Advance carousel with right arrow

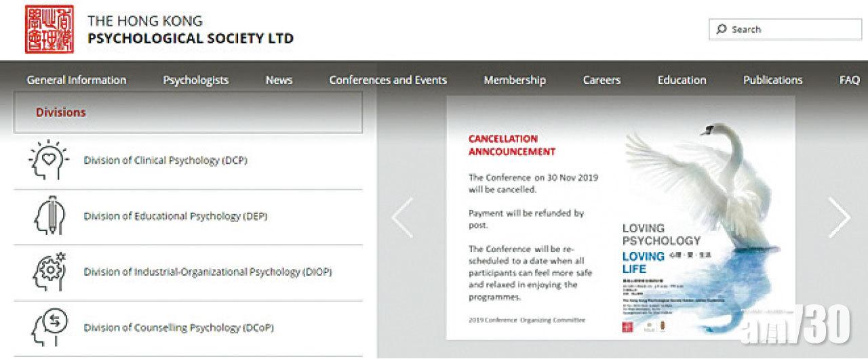coord(839,217)
